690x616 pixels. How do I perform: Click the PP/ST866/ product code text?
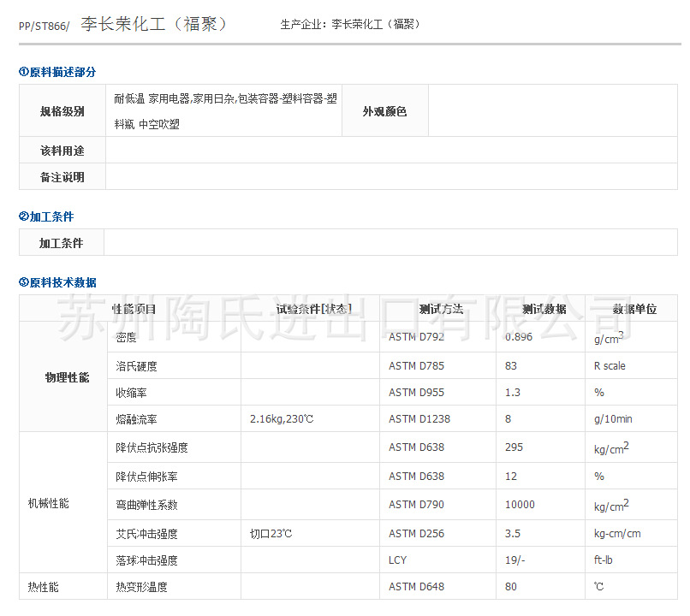pyautogui.click(x=44, y=27)
